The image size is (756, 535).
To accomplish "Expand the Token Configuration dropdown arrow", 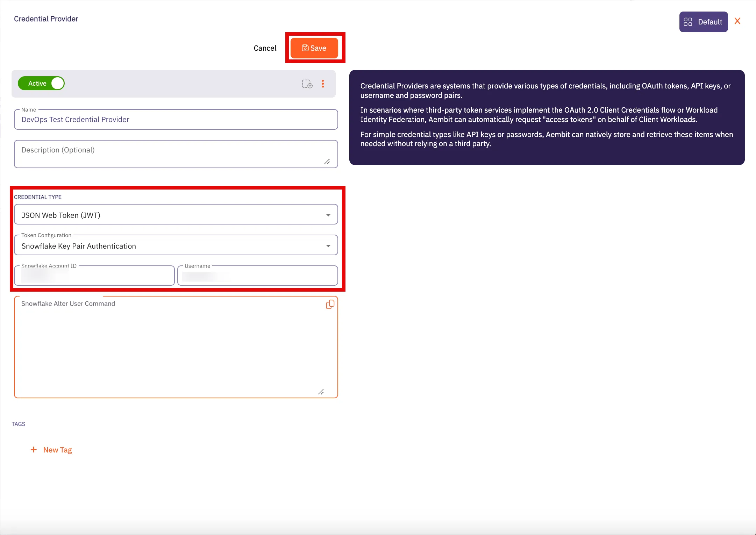I will tap(328, 246).
